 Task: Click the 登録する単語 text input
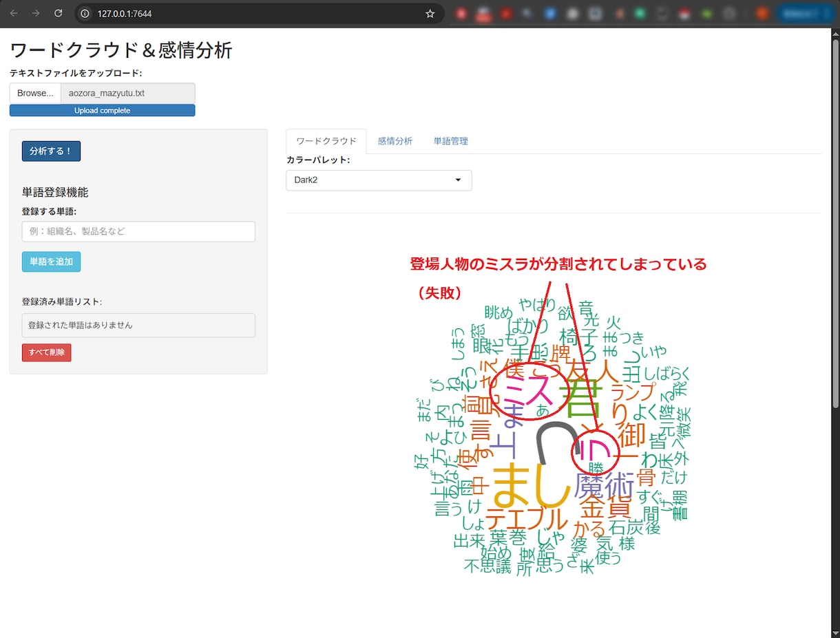(x=138, y=231)
